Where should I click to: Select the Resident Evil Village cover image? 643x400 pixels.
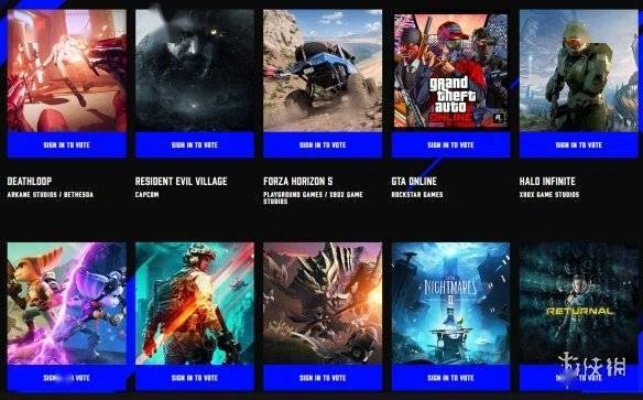[195, 71]
